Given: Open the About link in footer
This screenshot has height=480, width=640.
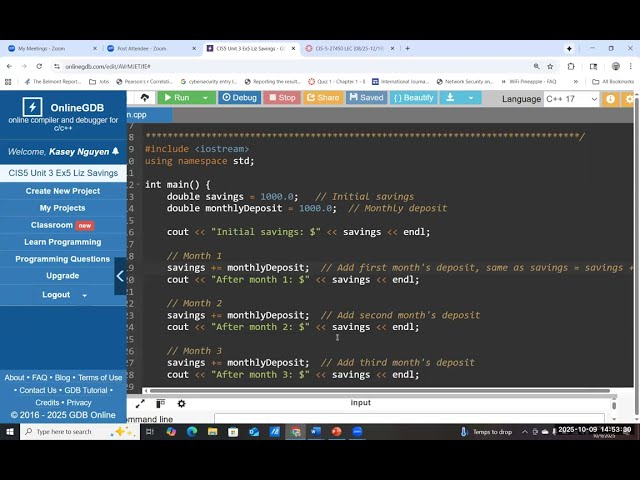Looking at the screenshot, I should pyautogui.click(x=14, y=378).
